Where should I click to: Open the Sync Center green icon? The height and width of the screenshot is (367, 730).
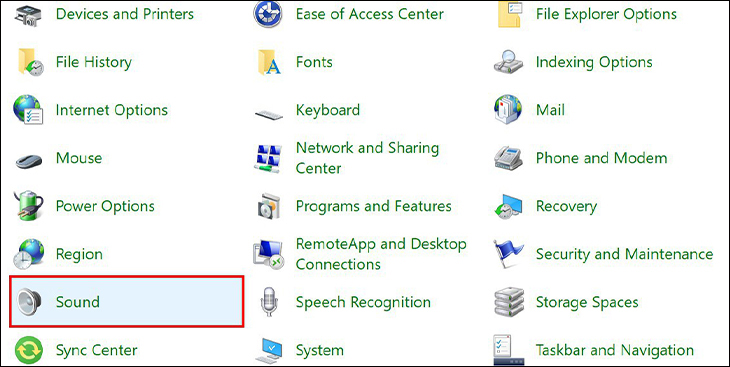coord(29,349)
